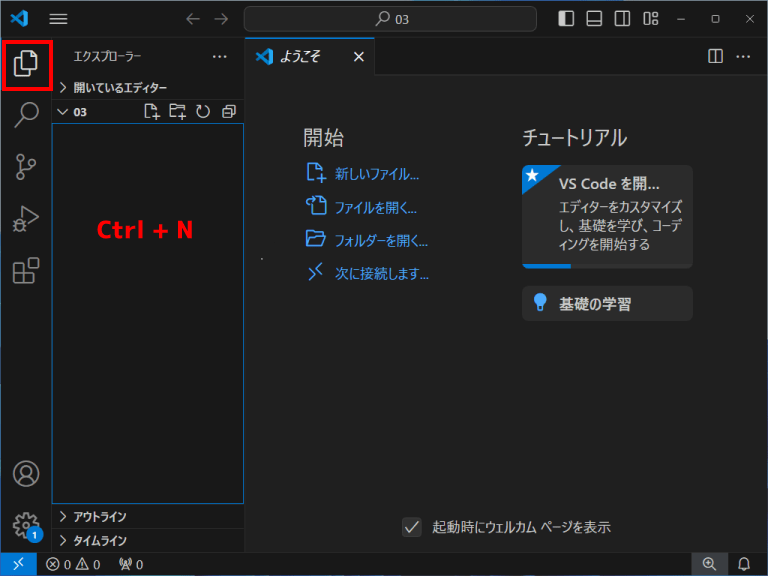This screenshot has width=768, height=576.
Task: Collapse all folders in Explorer
Action: tap(229, 112)
